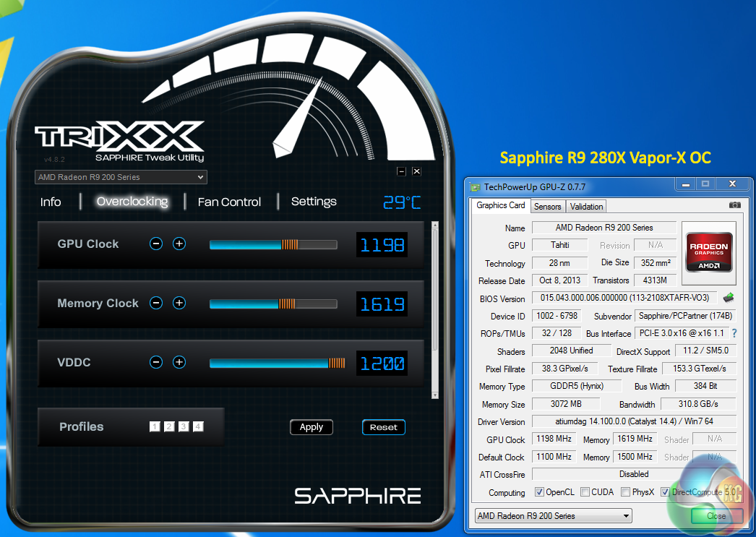Toggle the OpenCL checkbox
Image resolution: width=756 pixels, height=537 pixels.
(x=539, y=492)
